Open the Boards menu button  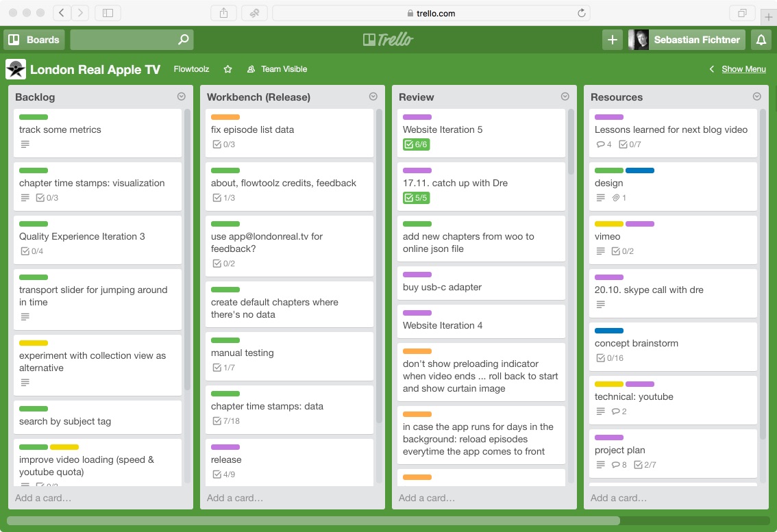[x=34, y=40]
